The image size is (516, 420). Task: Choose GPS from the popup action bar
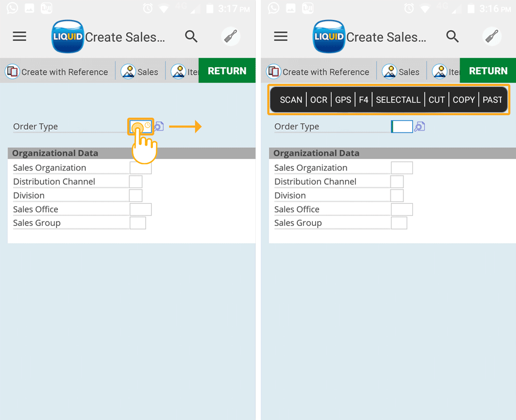343,99
